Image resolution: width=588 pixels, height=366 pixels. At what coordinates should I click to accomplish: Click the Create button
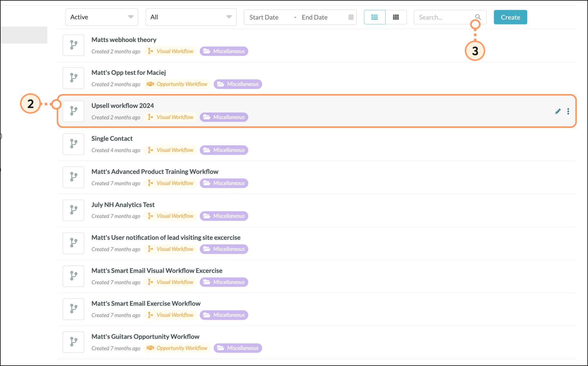pyautogui.click(x=510, y=17)
